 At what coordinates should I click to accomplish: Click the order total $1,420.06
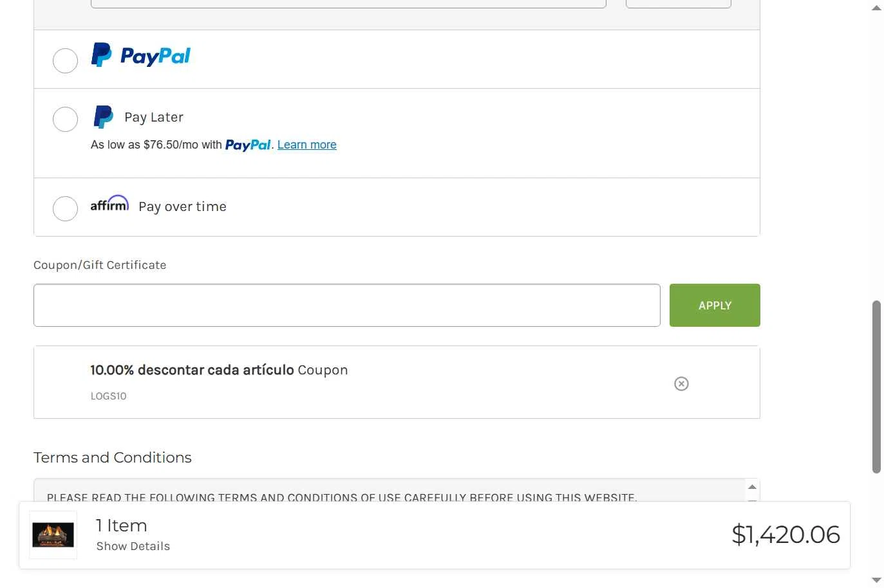pos(785,535)
